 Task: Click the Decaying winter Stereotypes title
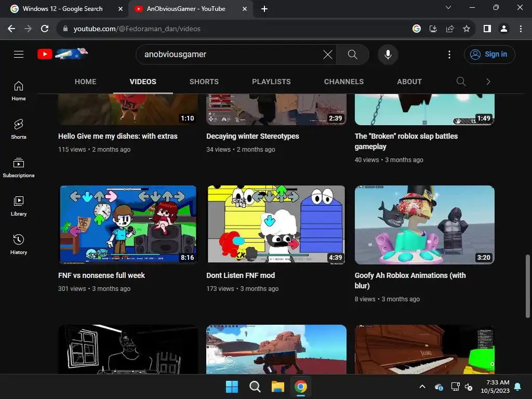pos(252,136)
